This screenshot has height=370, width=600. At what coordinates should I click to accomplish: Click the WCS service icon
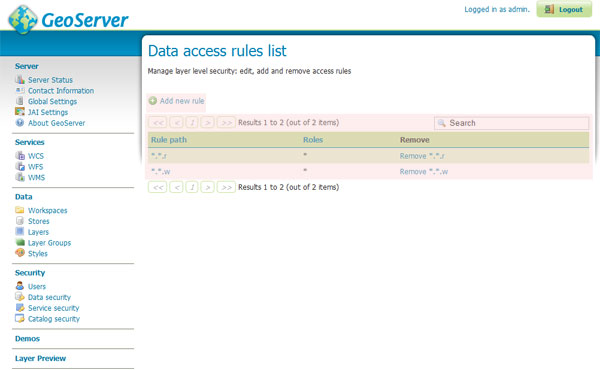tap(20, 156)
